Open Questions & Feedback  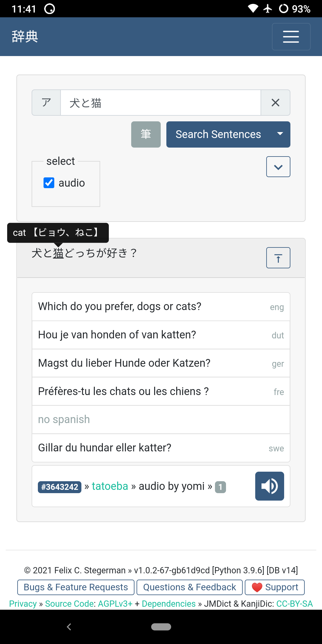190,587
